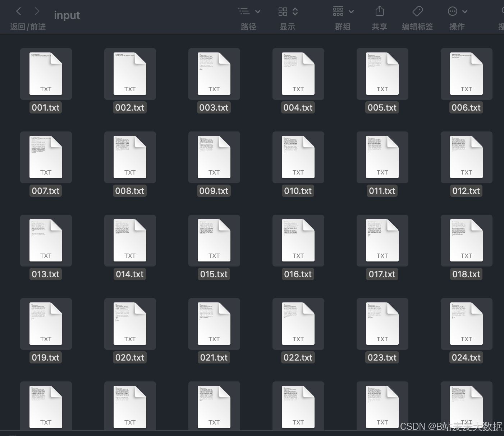
Task: Select the 001.txt file icon
Action: [x=46, y=74]
